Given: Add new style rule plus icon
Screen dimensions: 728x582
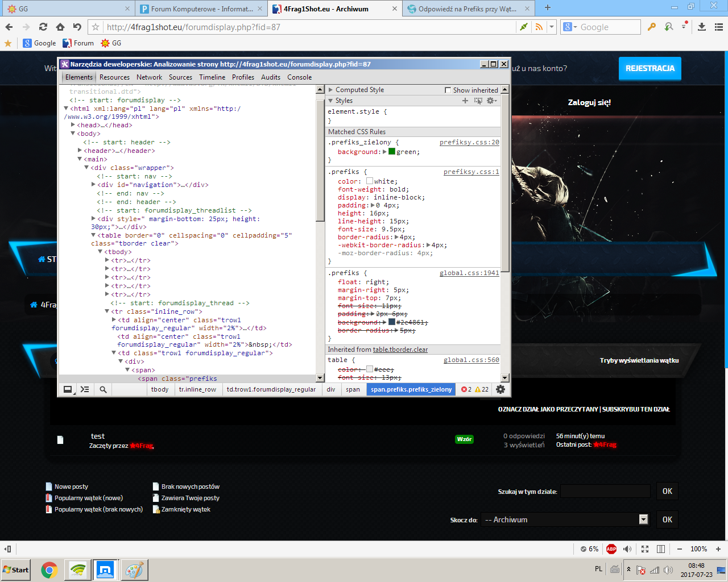Looking at the screenshot, I should pyautogui.click(x=465, y=101).
